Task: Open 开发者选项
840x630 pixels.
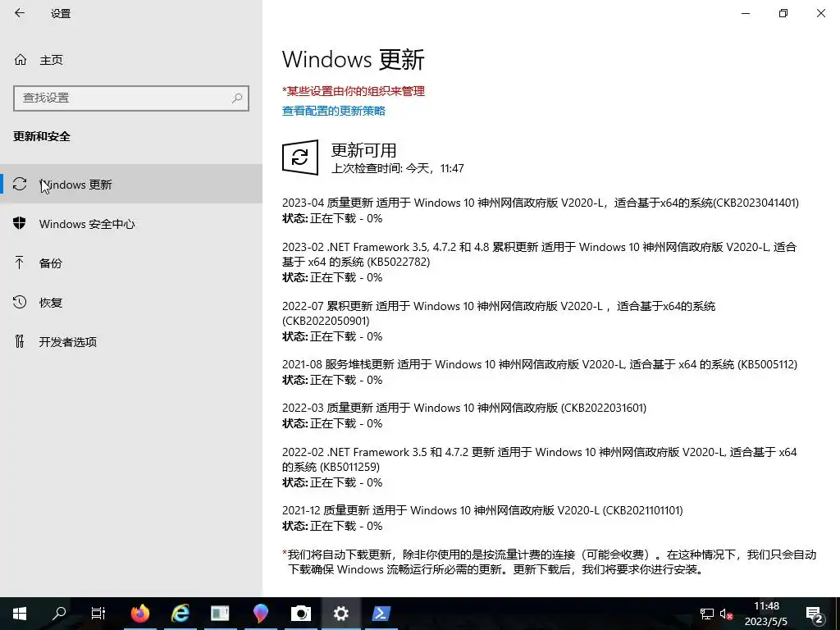Action: tap(131, 342)
